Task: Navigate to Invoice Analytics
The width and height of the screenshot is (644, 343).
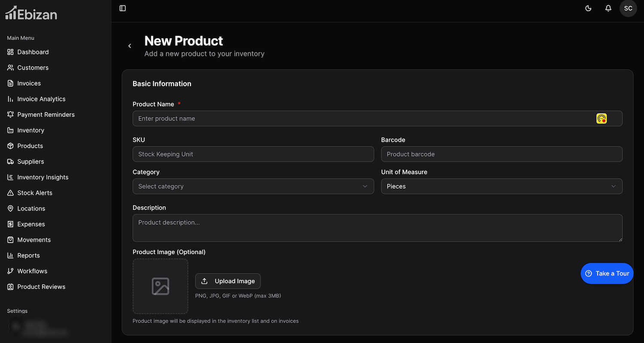Action: pyautogui.click(x=41, y=99)
